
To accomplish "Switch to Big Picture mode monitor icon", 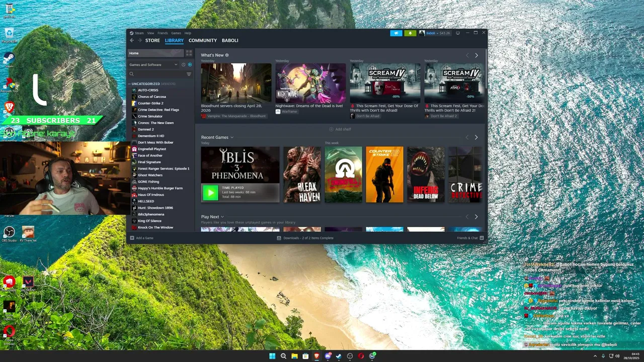I will pos(457,33).
